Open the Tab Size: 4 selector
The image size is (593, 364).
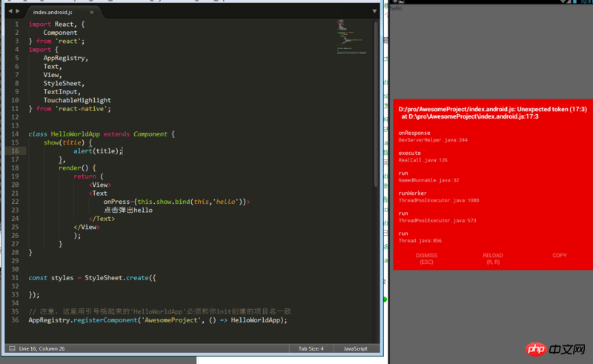point(311,348)
